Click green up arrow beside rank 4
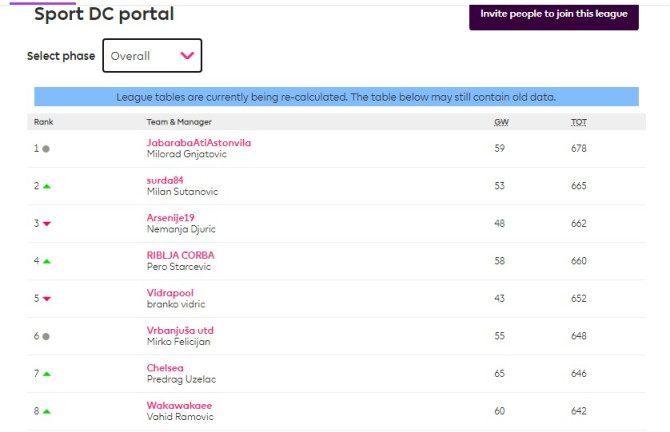This screenshot has width=670, height=432. pyautogui.click(x=46, y=261)
